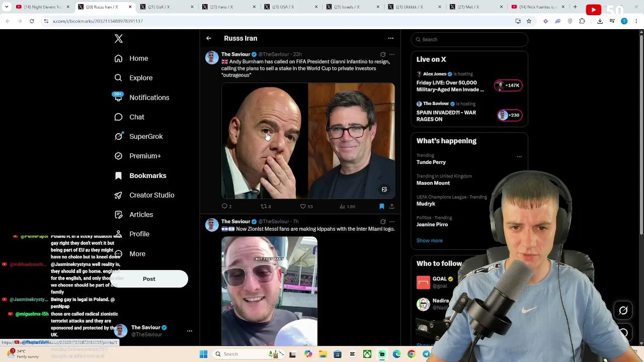Join Alex Jones live with +147K listeners
This screenshot has height=362, width=644.
(x=509, y=85)
